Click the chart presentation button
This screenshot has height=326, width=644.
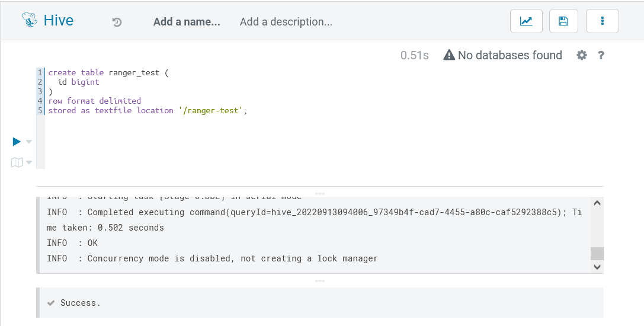pyautogui.click(x=526, y=21)
